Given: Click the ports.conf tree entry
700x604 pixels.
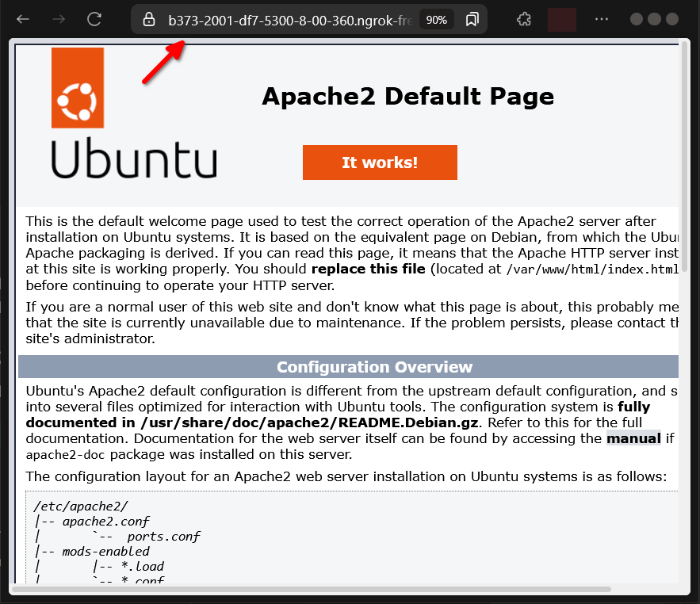Looking at the screenshot, I should 163,536.
